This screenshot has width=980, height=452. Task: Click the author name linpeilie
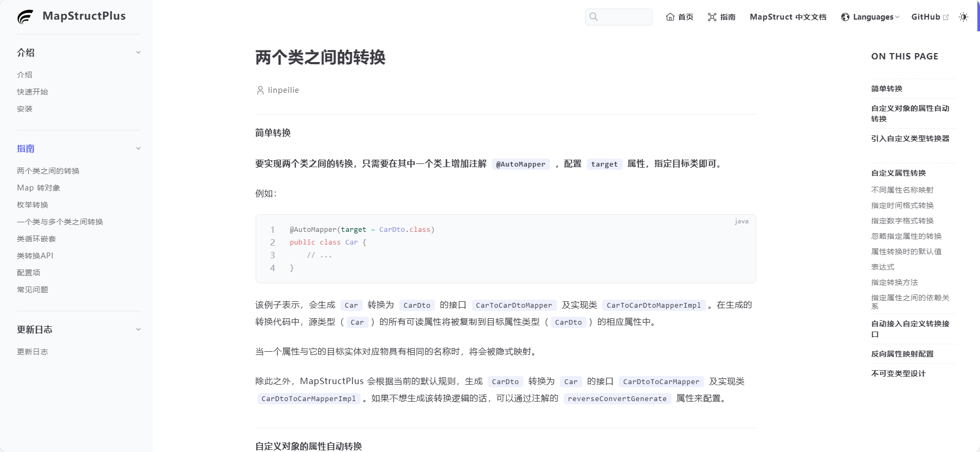[283, 90]
